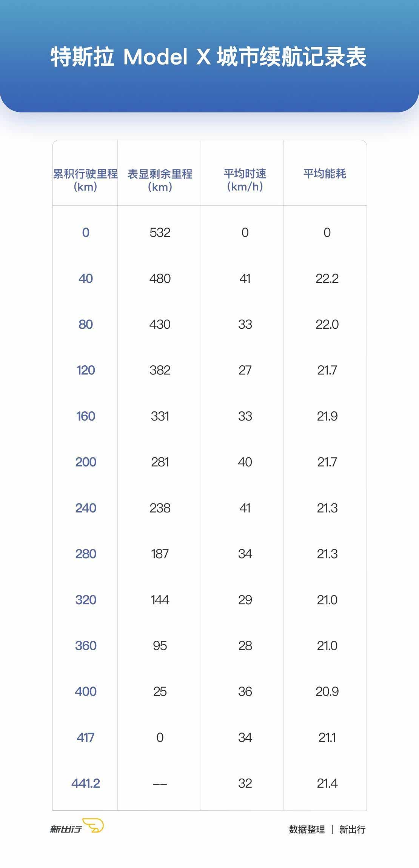Viewport: 419px width, 868px height.
Task: Click the 数据整理 text in the footer
Action: tap(307, 830)
